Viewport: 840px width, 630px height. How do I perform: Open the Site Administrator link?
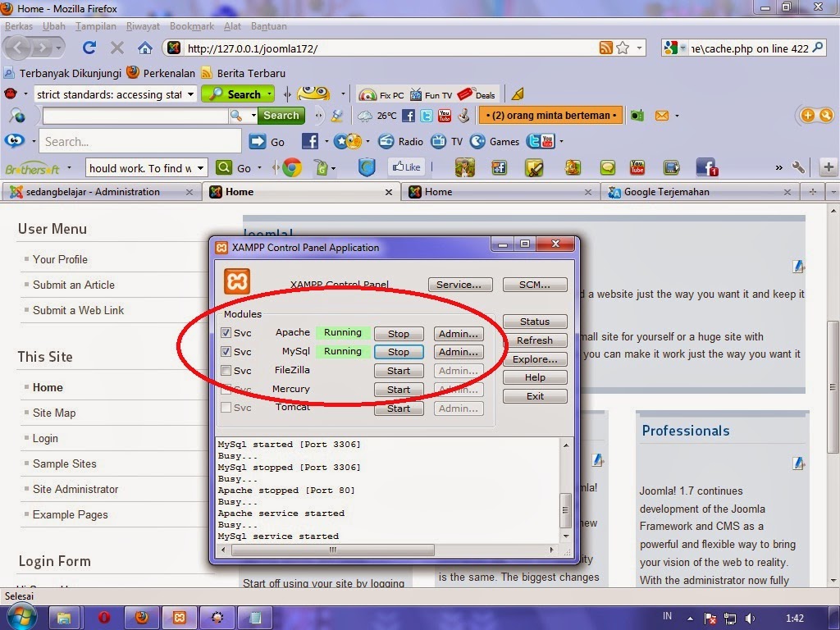pyautogui.click(x=75, y=489)
